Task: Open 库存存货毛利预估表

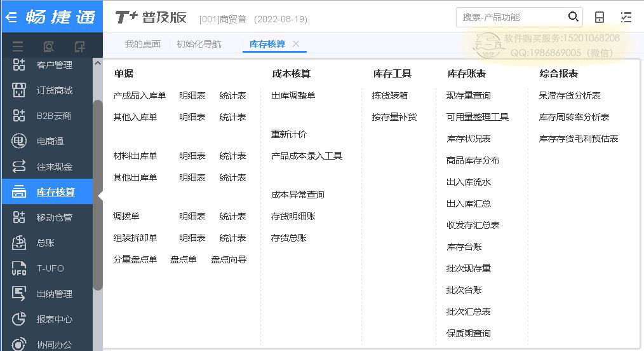Action: (579, 139)
